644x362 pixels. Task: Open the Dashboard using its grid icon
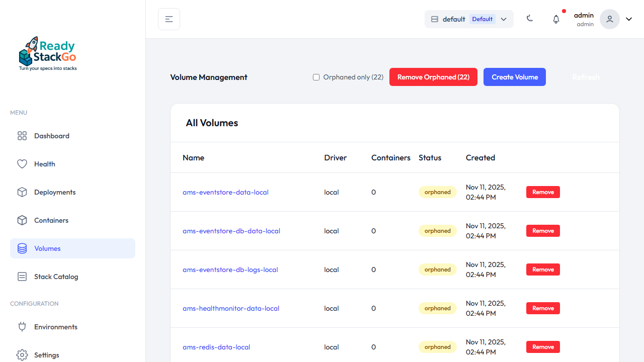pyautogui.click(x=22, y=136)
